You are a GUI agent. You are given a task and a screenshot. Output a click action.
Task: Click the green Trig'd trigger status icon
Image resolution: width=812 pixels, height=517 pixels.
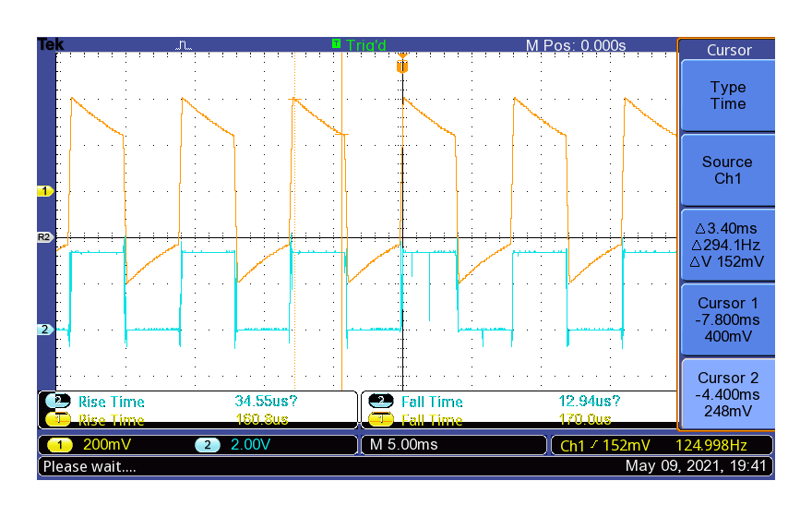[337, 44]
